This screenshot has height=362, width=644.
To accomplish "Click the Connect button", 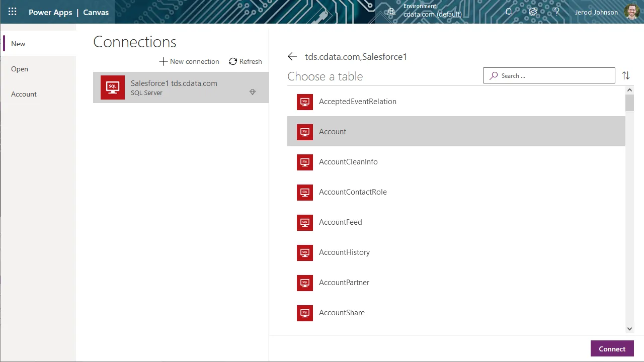I will pos(612,348).
